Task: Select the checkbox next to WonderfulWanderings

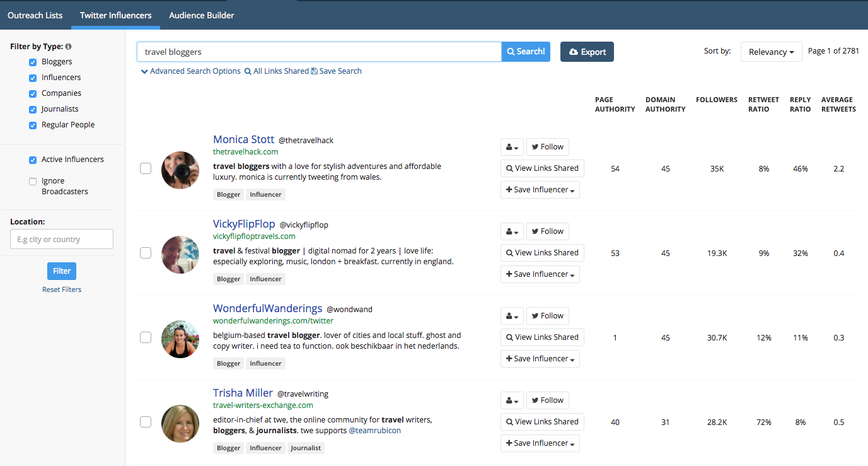Action: point(146,337)
